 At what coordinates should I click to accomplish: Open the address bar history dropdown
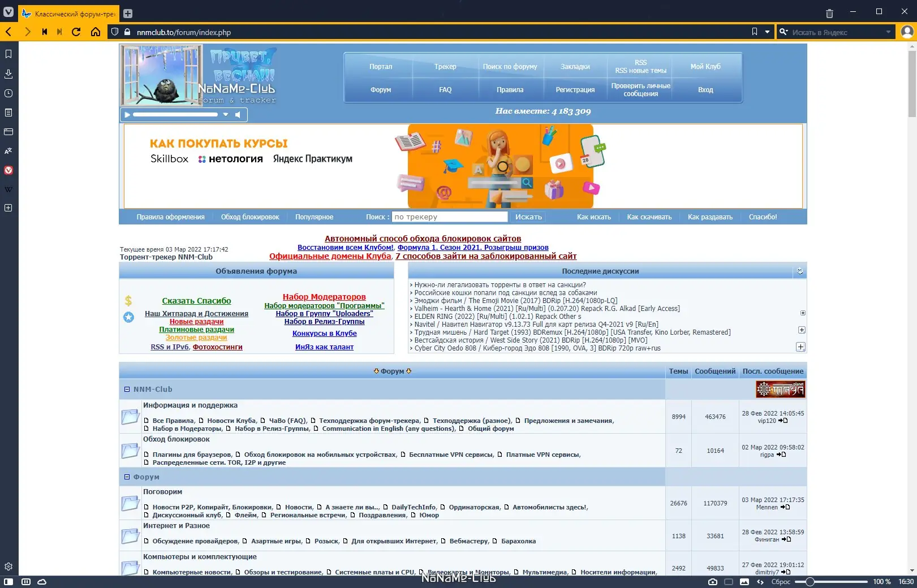click(768, 32)
